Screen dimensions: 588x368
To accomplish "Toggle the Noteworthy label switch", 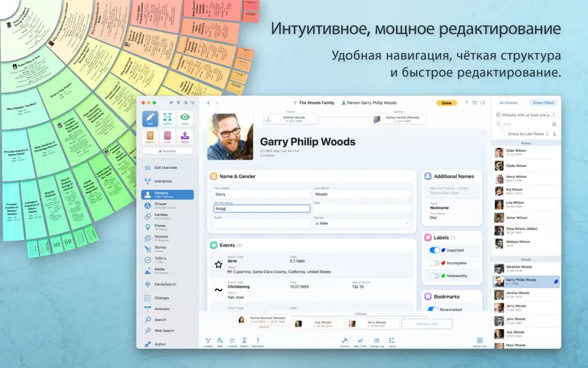I will pos(434,275).
